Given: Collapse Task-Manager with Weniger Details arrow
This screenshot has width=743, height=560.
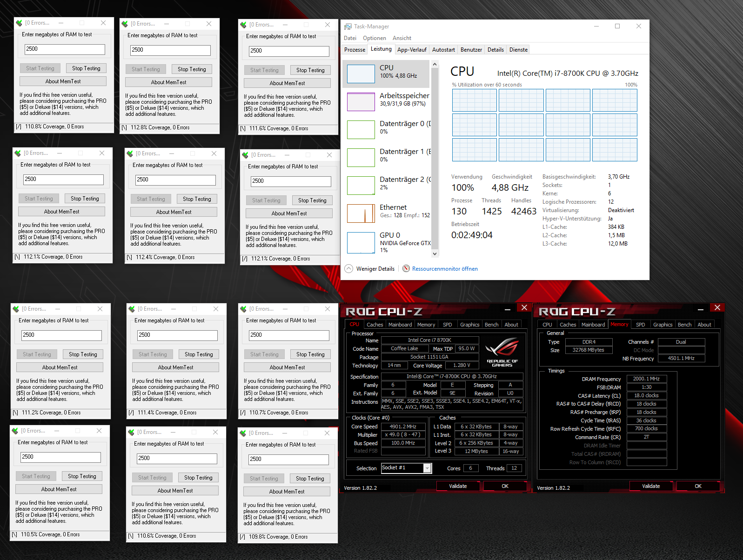Looking at the screenshot, I should [x=349, y=269].
